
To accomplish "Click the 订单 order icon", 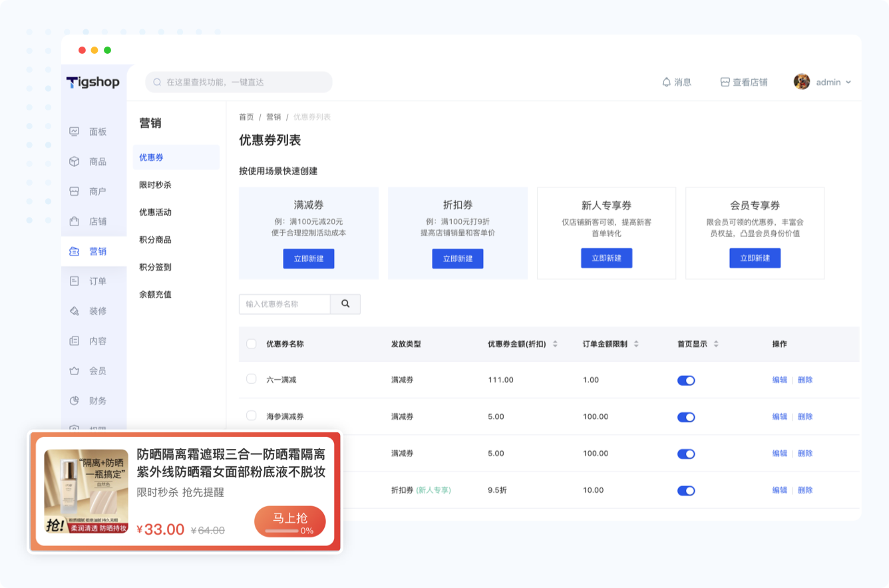I will coord(75,281).
